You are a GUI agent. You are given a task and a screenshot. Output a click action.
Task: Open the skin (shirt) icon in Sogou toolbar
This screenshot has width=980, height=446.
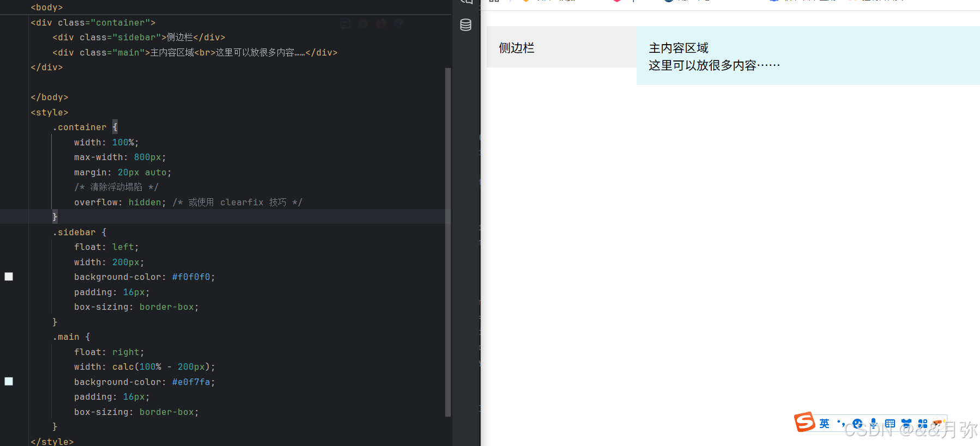tap(906, 424)
